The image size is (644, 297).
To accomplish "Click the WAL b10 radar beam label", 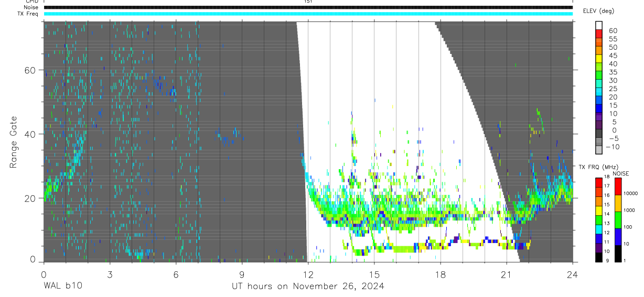I will pos(62,286).
